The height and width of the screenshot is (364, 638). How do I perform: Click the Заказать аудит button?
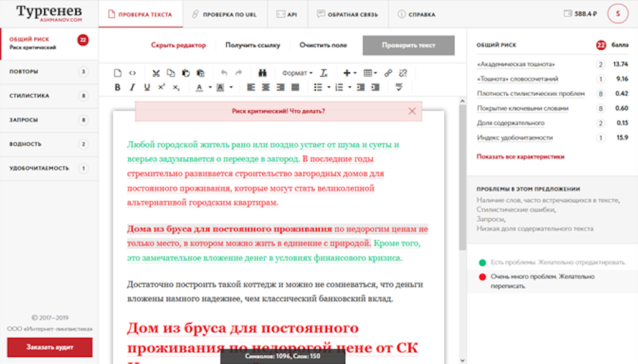(50, 347)
